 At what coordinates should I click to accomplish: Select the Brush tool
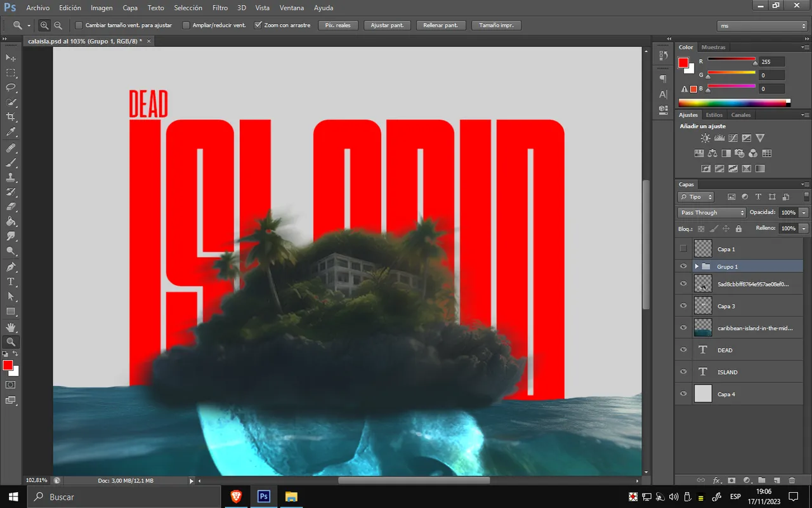point(11,163)
